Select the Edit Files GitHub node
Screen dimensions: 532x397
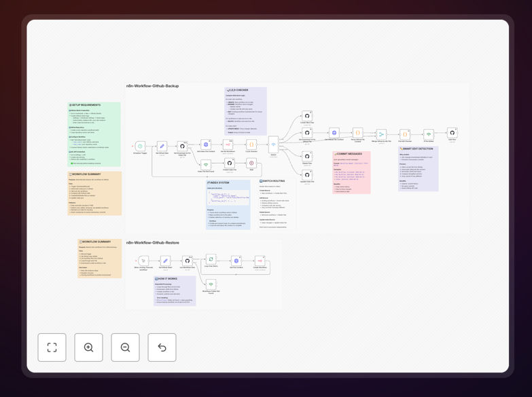(x=452, y=133)
